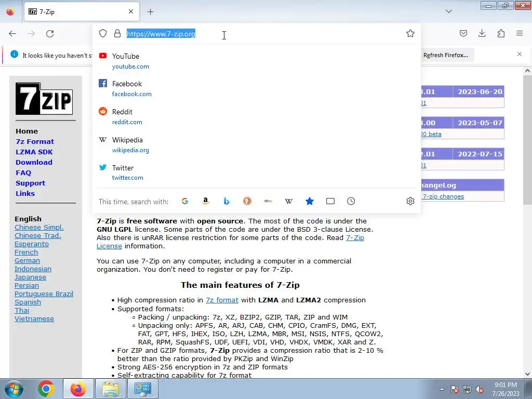This screenshot has width=532, height=399.
Task: Select the Wikipedia suggestion
Action: [257, 145]
